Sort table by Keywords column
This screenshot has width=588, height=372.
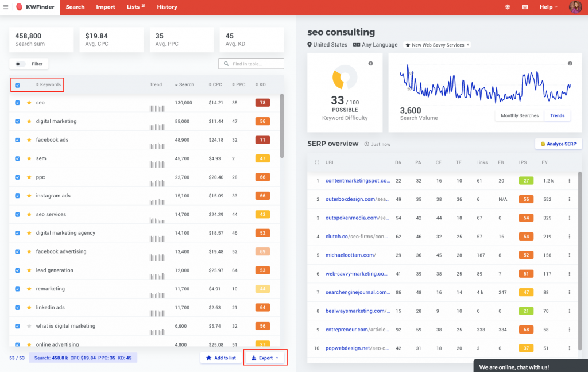pos(48,85)
